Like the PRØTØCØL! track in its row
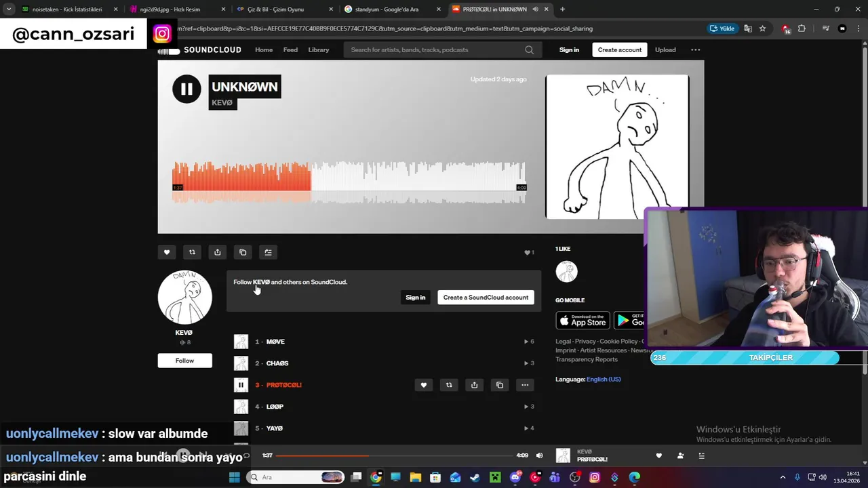 coord(424,385)
